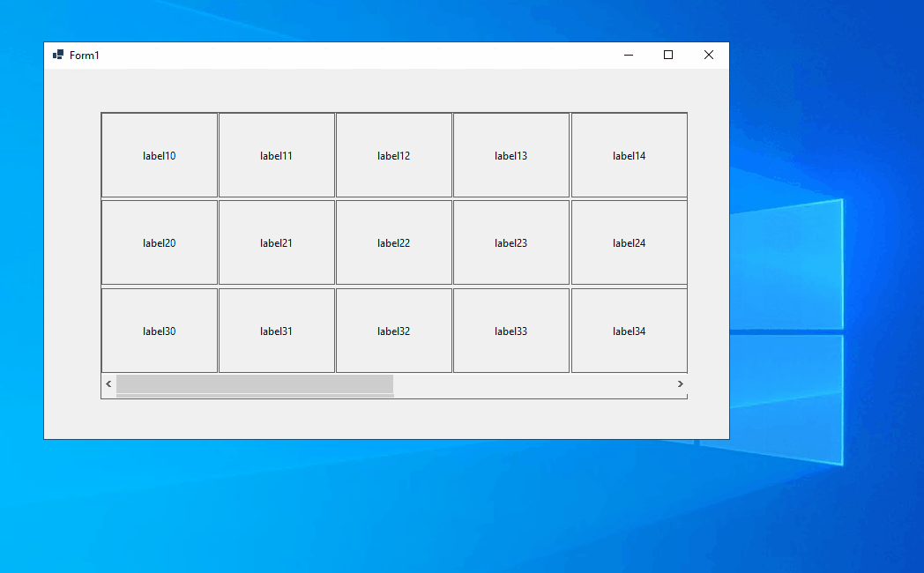This screenshot has height=573, width=924.
Task: Click the Form1 application icon in title bar
Action: (58, 55)
